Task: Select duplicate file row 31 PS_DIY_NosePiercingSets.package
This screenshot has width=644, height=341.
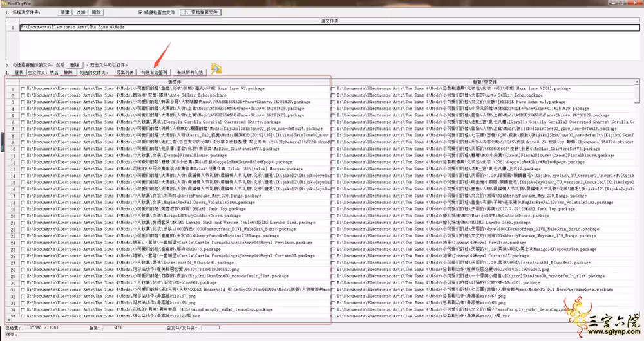Action: (x=475, y=290)
